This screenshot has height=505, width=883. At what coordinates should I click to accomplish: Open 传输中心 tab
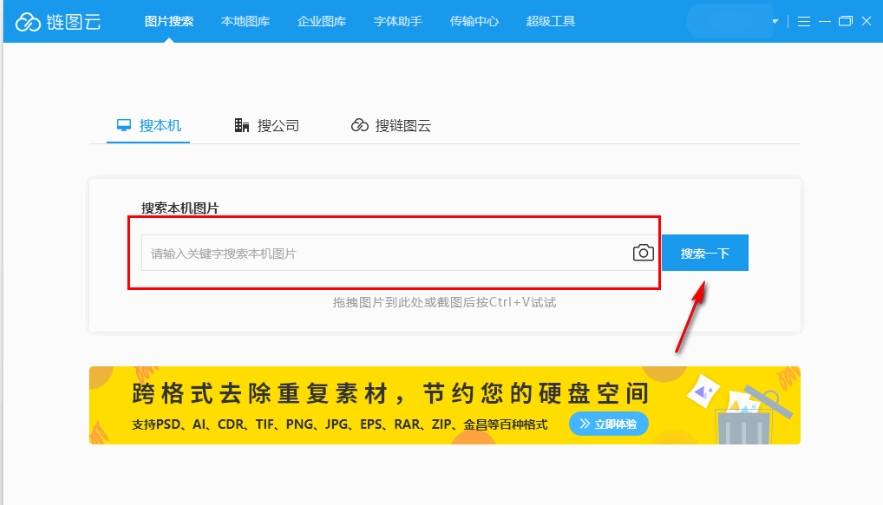click(x=474, y=21)
